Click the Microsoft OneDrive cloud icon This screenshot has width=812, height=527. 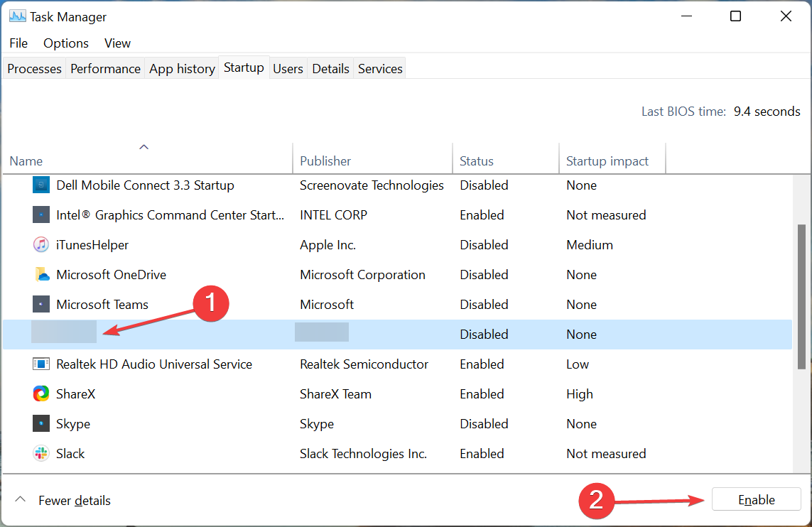point(41,274)
